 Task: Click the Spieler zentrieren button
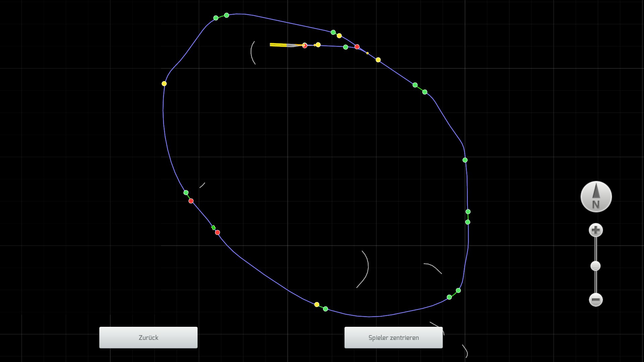click(x=393, y=338)
